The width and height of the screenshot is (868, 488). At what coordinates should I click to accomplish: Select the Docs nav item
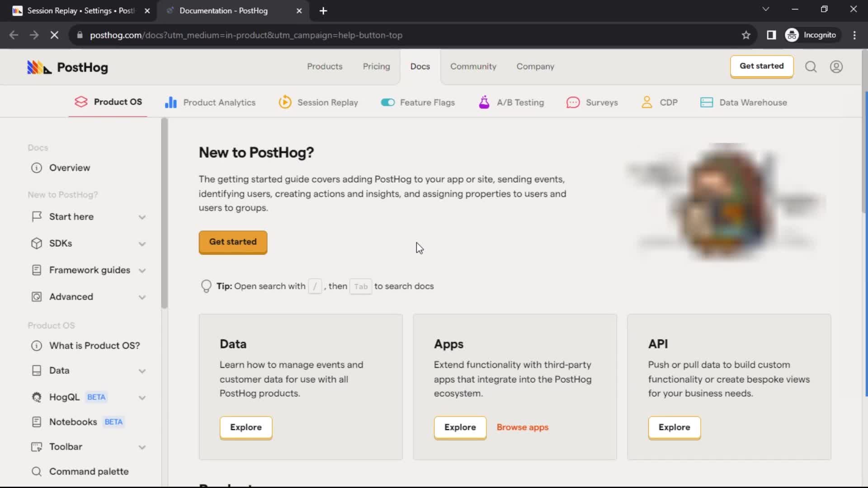(x=420, y=66)
